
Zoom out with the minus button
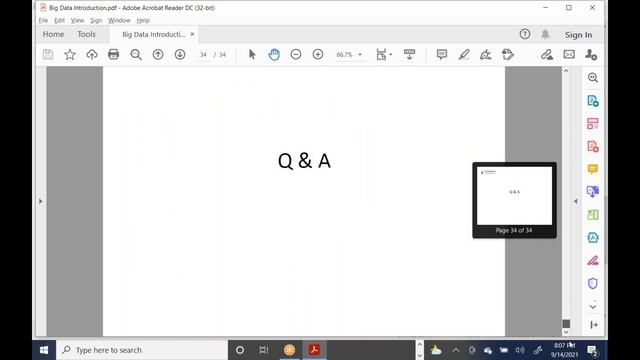tap(296, 54)
